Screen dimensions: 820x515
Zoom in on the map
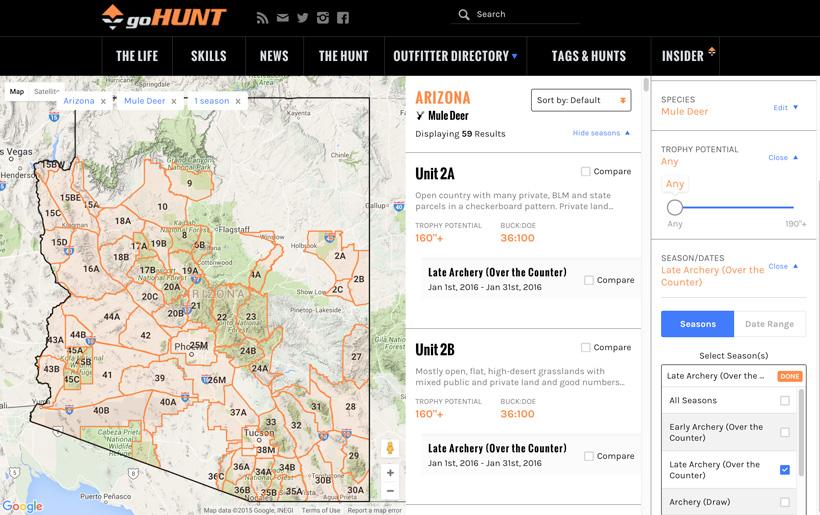pyautogui.click(x=390, y=473)
